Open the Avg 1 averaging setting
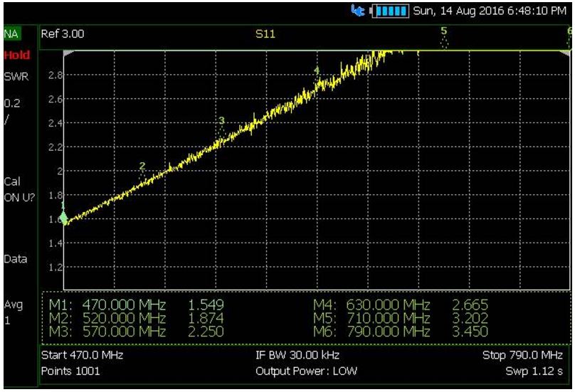Screen dimensions: 575x392 pos(14,312)
